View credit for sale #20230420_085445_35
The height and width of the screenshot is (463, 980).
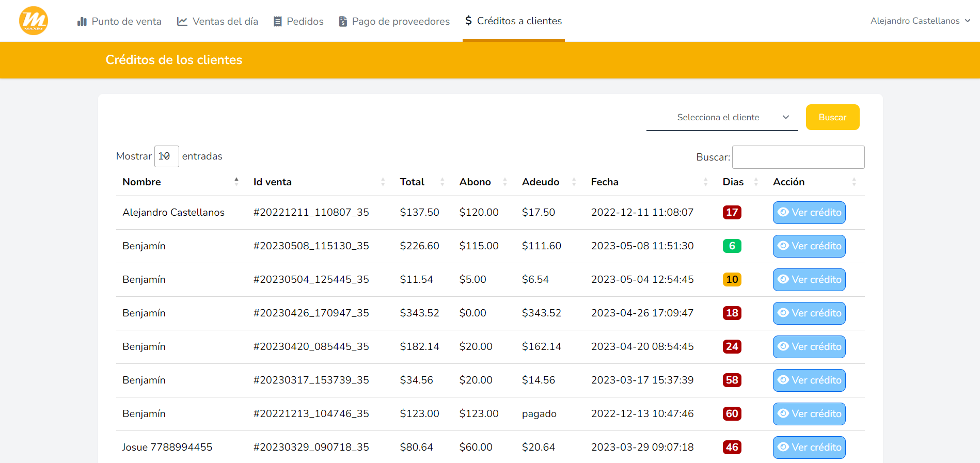tap(809, 347)
